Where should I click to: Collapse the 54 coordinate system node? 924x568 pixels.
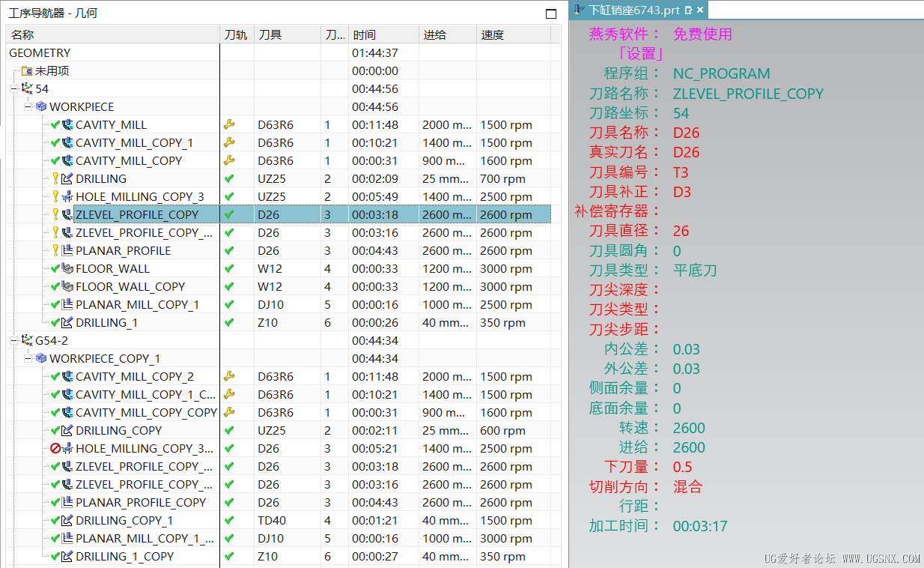point(14,89)
